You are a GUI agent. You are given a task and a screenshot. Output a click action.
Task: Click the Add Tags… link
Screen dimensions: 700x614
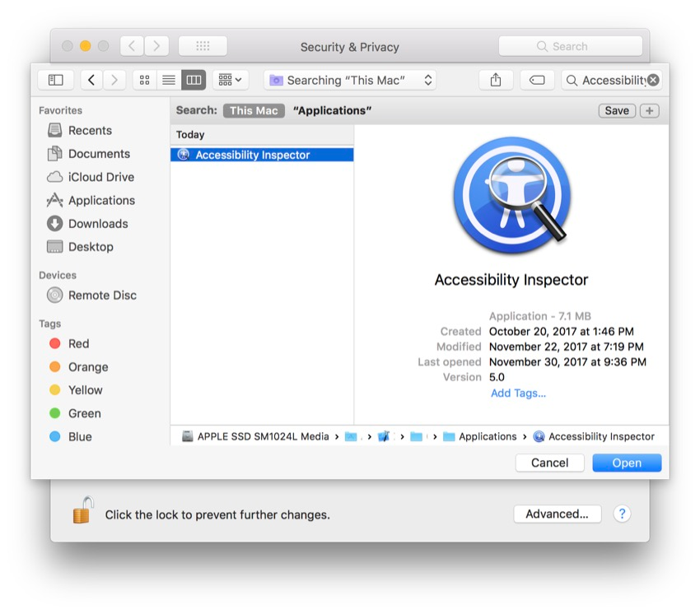click(x=518, y=393)
